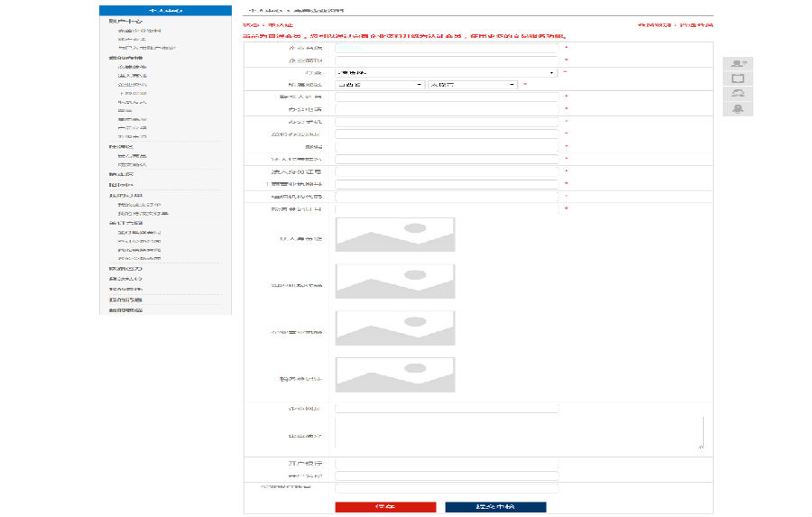Click the tax registration certificate image placeholder

pyautogui.click(x=395, y=374)
